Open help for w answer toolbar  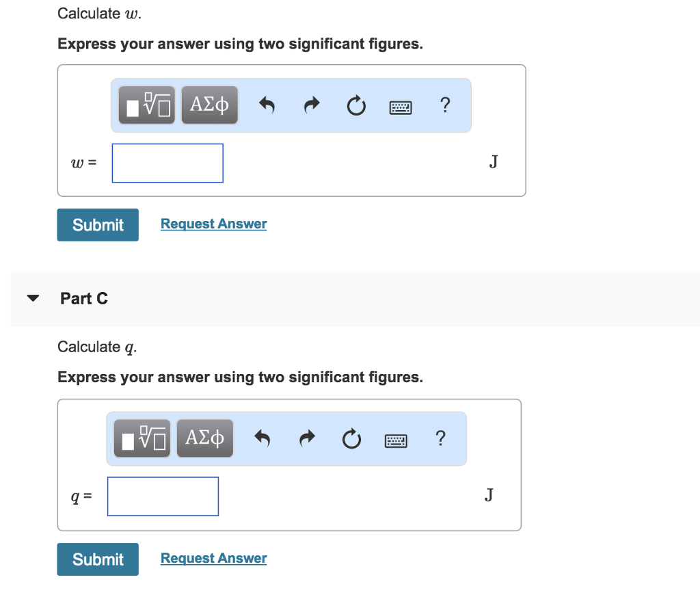445,105
